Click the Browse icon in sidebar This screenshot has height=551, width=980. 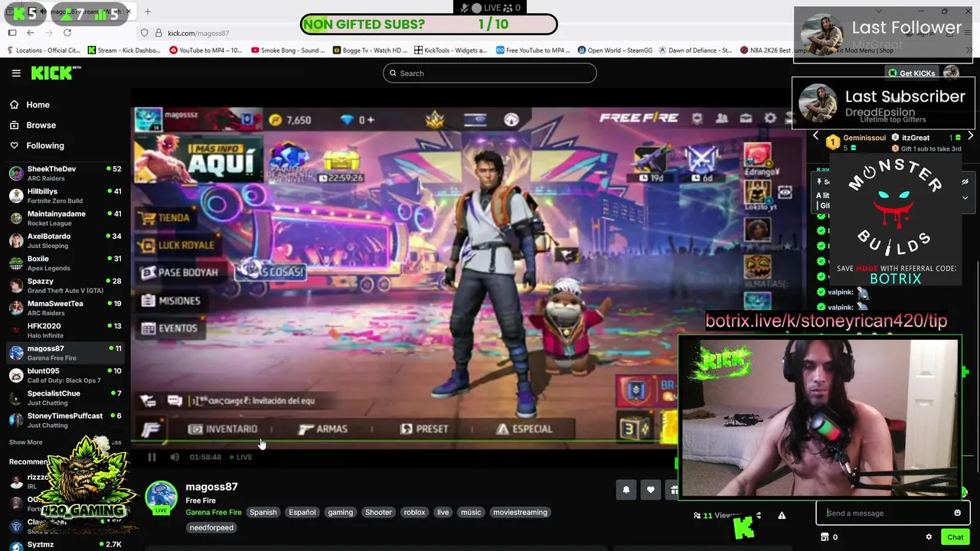tap(14, 125)
